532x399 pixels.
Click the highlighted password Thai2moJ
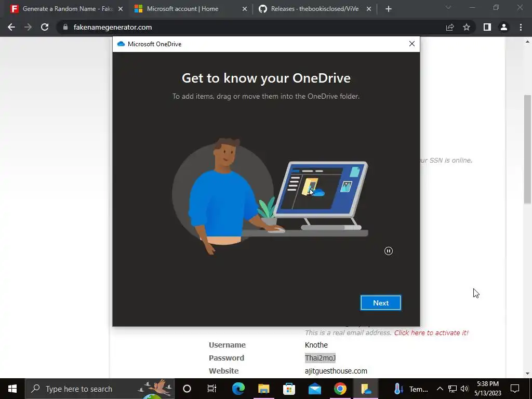point(320,358)
